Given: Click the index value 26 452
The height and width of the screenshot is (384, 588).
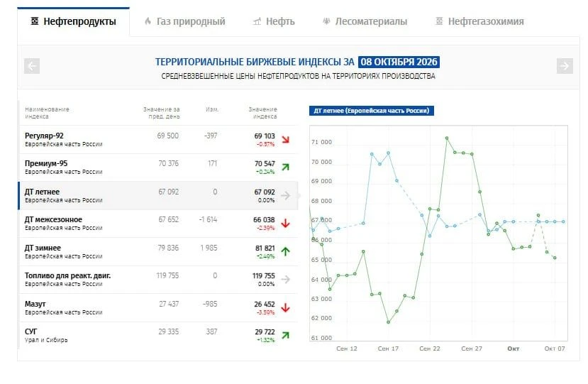Looking at the screenshot, I should coord(265,304).
